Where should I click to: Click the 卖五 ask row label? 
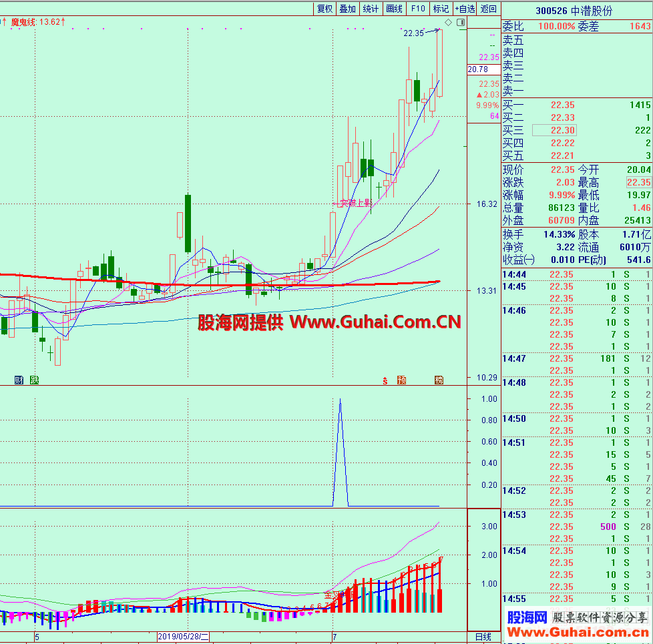(x=513, y=41)
